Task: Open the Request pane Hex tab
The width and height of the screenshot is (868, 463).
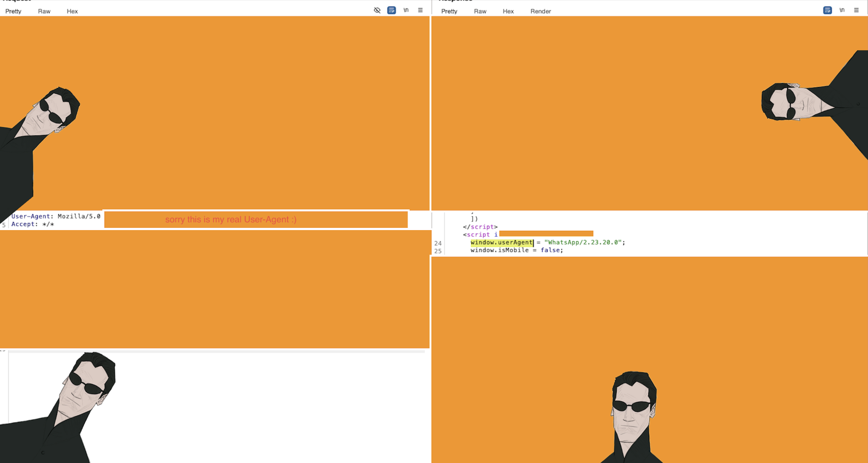Action: (x=72, y=11)
